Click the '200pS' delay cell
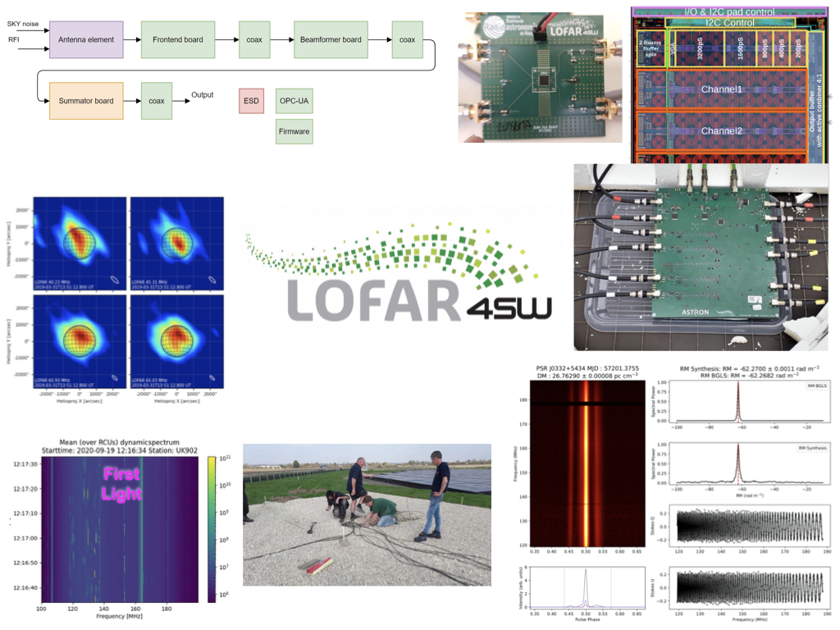 [x=798, y=48]
